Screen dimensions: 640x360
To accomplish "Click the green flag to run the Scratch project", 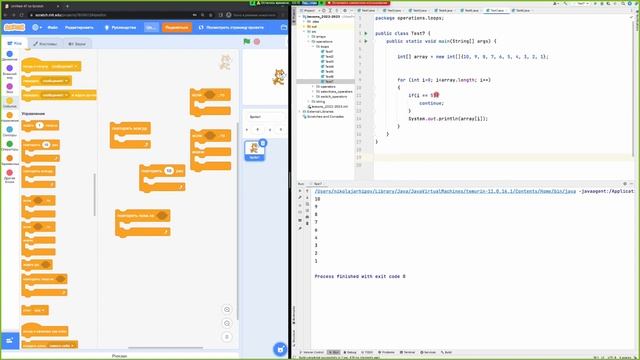I will [247, 41].
